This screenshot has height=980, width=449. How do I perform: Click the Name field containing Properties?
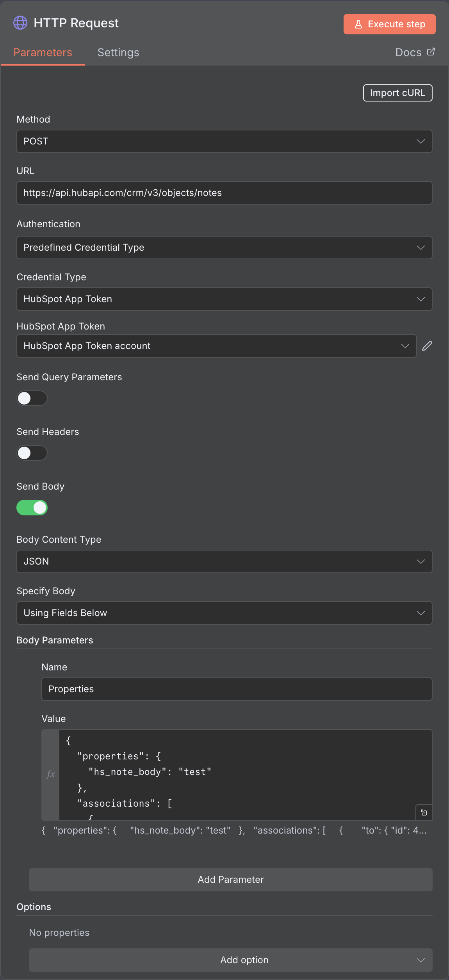[x=237, y=689]
